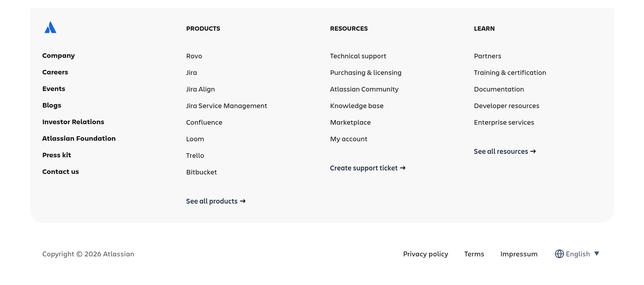Visit the Atlassian Community
The image size is (644, 285).
364,89
